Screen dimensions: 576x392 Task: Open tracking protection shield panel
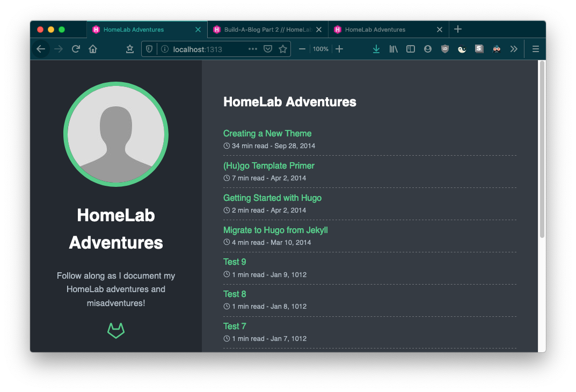click(149, 49)
